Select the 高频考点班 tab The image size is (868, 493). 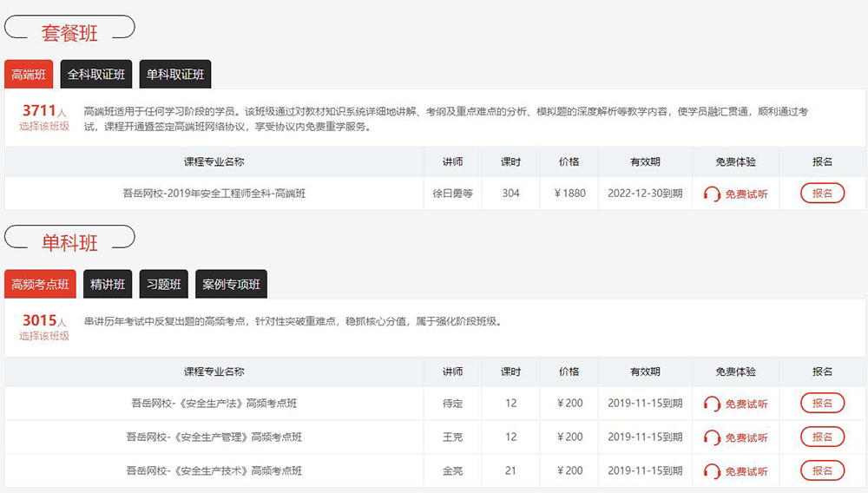coord(41,284)
